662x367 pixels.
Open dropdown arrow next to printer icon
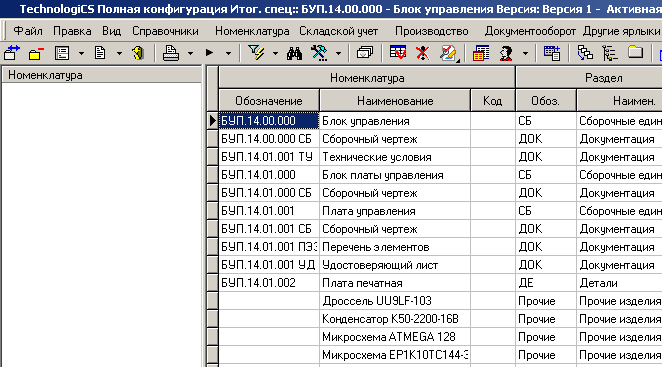(190, 54)
